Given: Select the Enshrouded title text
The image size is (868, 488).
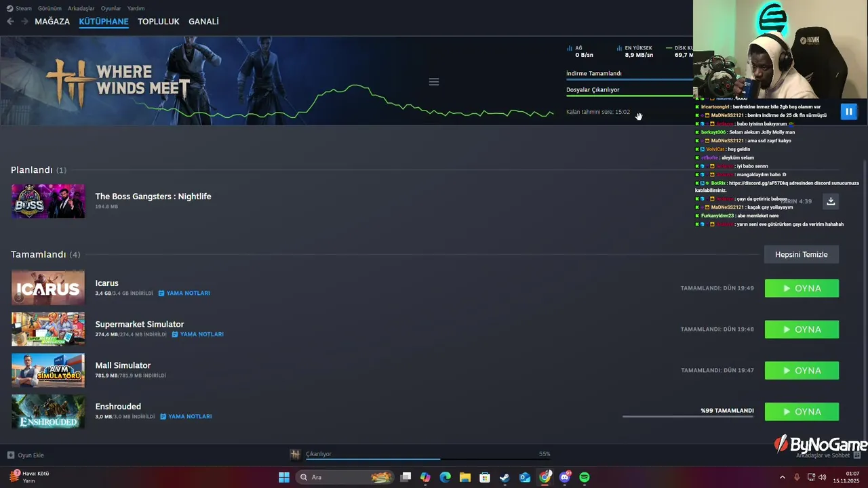Looking at the screenshot, I should 118,407.
